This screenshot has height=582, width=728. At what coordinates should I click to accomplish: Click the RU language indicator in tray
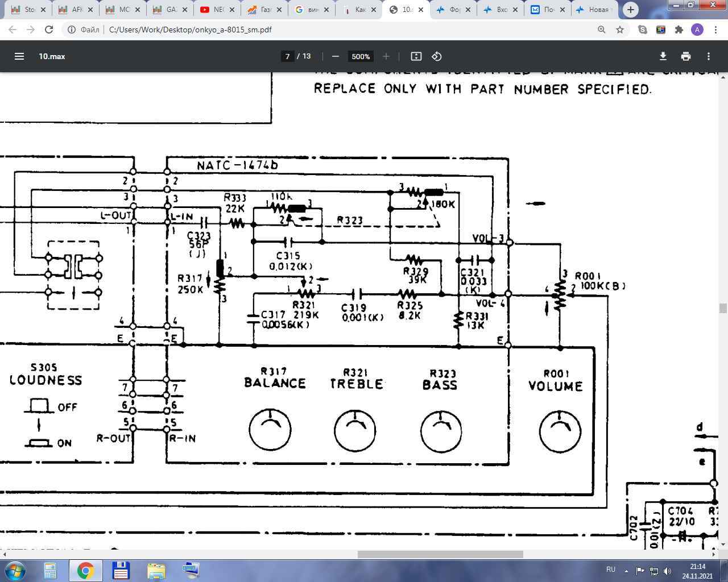click(x=611, y=569)
